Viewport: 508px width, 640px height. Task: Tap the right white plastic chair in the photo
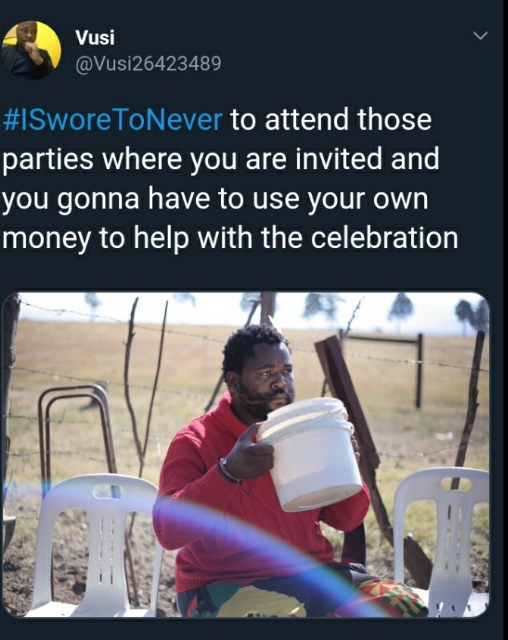pyautogui.click(x=443, y=539)
